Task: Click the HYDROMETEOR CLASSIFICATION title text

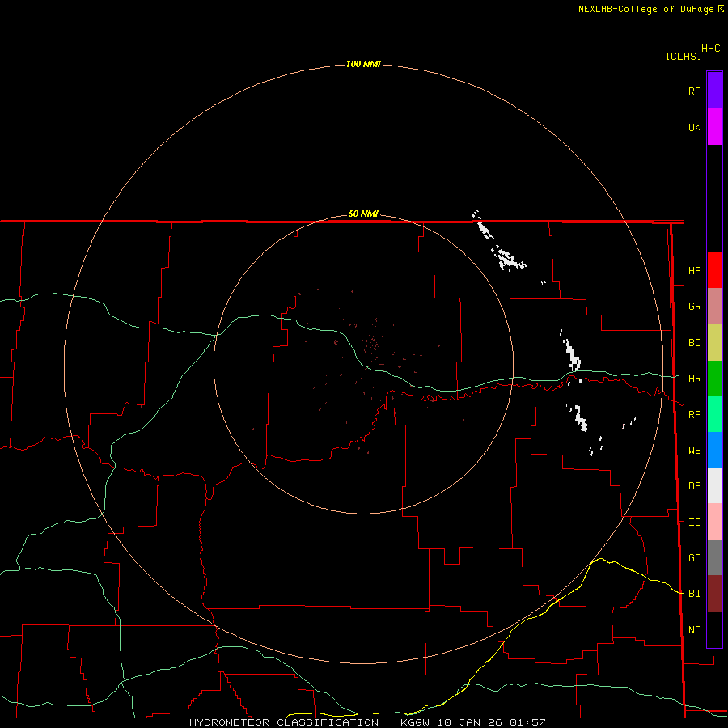Action: coord(284,722)
